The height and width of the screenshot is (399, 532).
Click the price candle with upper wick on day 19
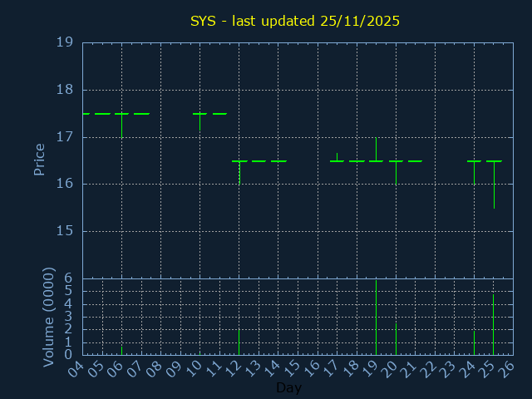[x=376, y=150]
